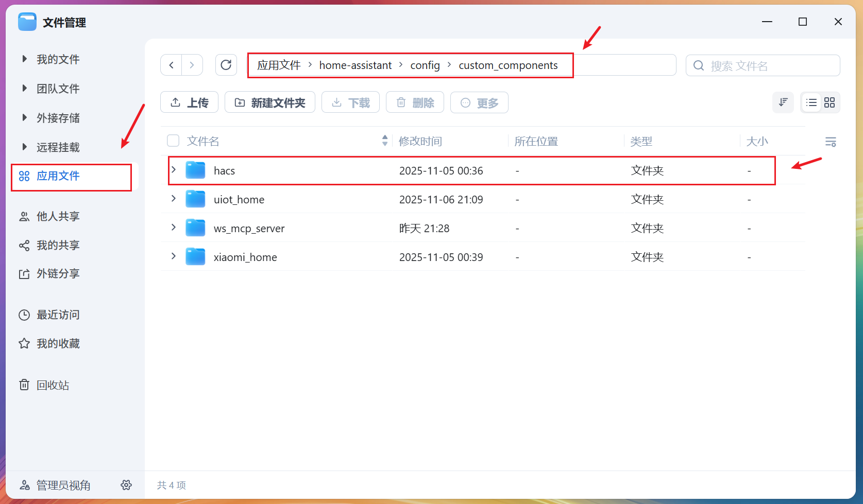Expand the hacs folder row chevron
This screenshot has height=504, width=863.
tap(174, 170)
